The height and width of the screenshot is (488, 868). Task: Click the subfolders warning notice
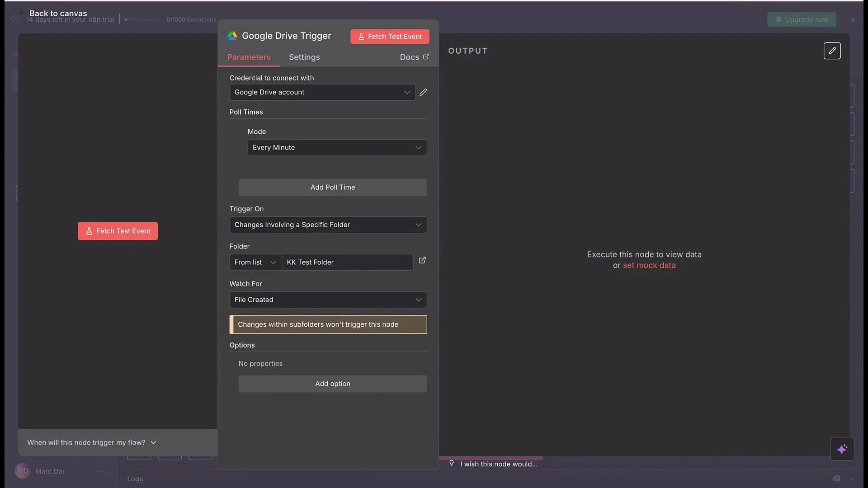[x=328, y=325]
